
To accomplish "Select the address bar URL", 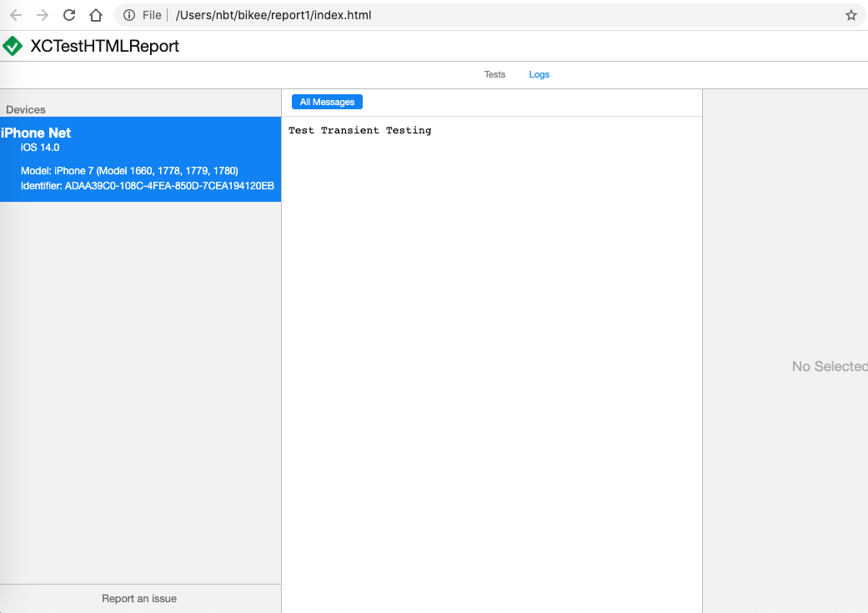I will (273, 16).
